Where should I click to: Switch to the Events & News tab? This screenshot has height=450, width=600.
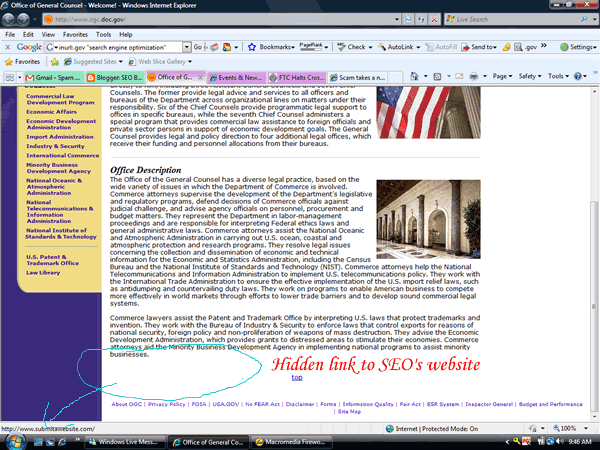236,78
